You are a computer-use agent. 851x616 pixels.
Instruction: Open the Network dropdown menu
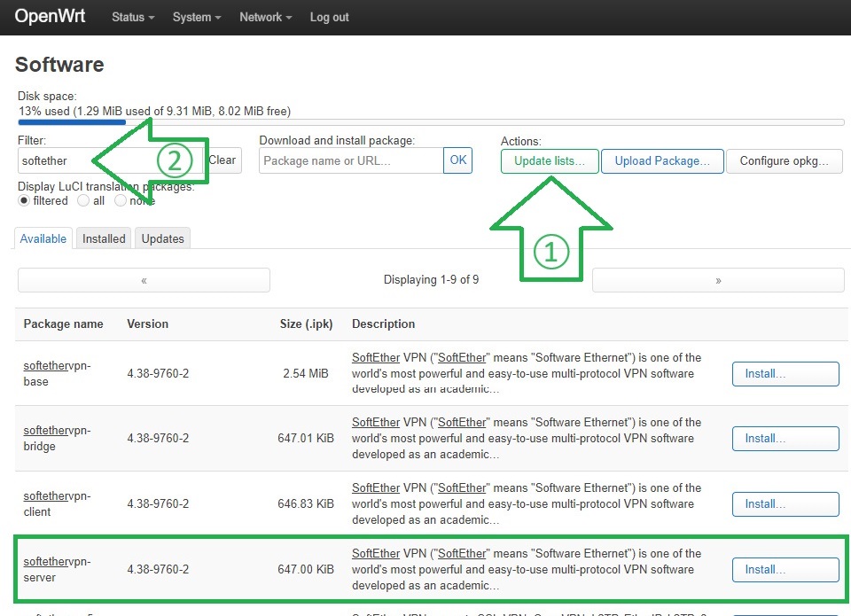coord(266,17)
